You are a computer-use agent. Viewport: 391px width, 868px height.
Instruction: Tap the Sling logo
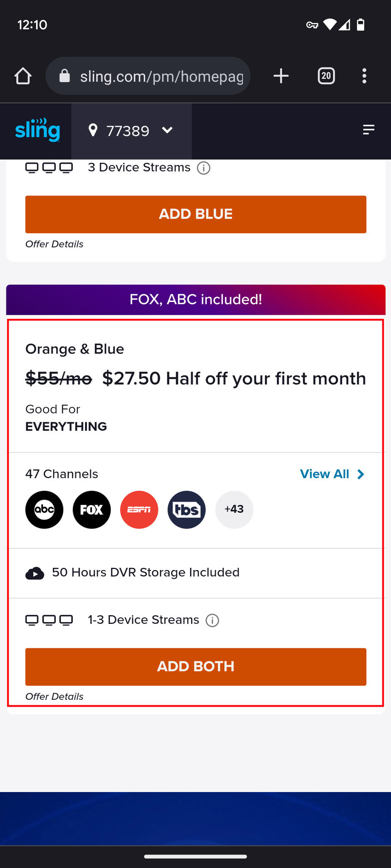pyautogui.click(x=37, y=131)
